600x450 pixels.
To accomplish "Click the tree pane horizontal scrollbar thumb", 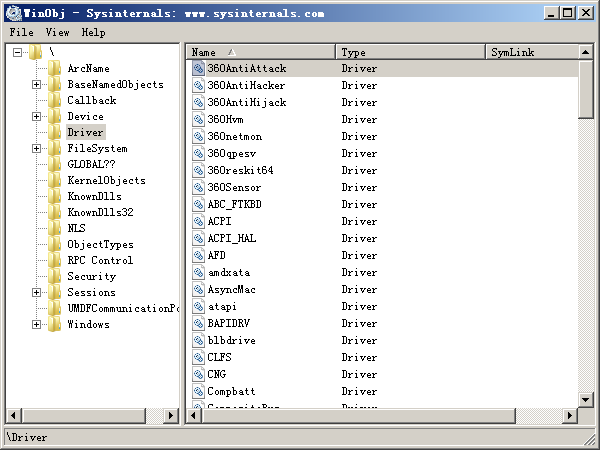I will [84, 415].
